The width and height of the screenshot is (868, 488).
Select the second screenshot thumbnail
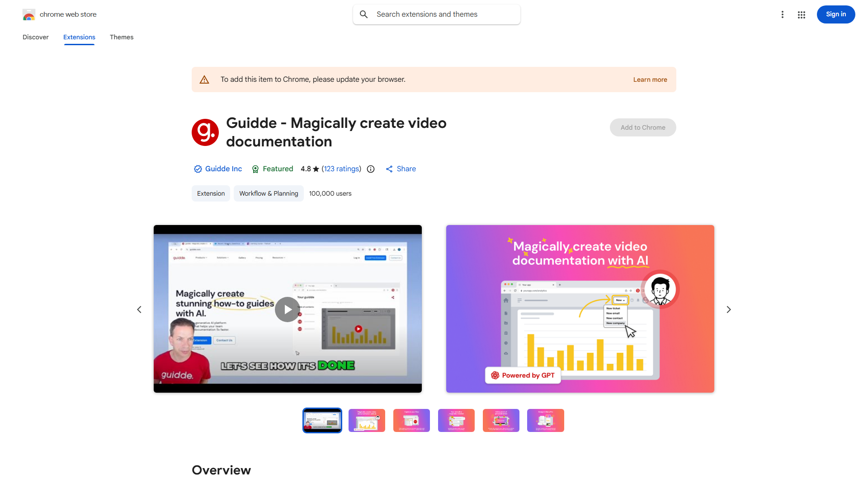point(367,421)
